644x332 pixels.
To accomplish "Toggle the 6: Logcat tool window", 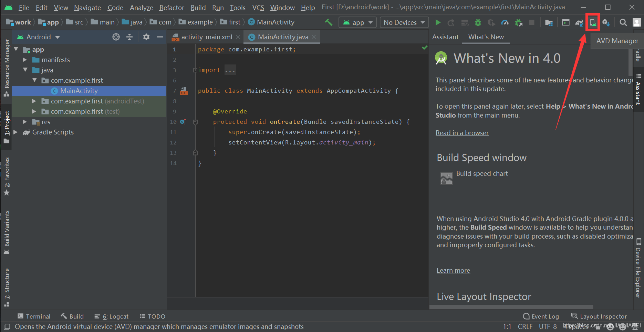I will 111,316.
